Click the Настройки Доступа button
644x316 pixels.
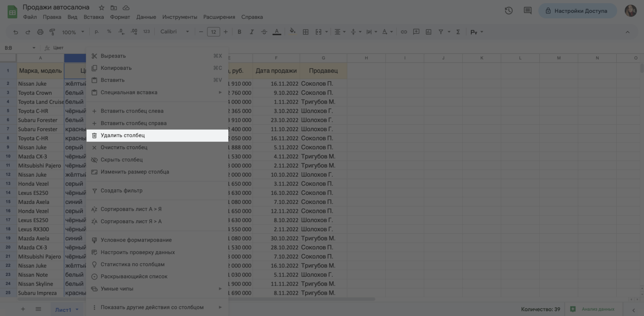pos(577,11)
